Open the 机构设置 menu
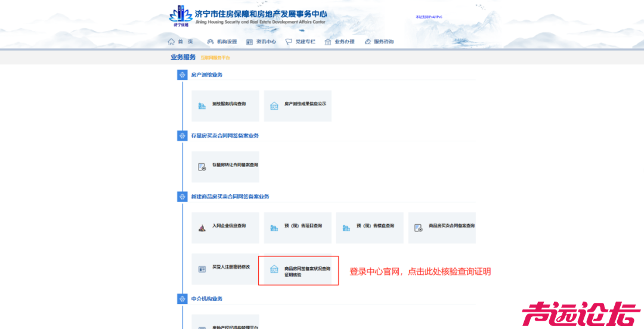The height and width of the screenshot is (329, 644). pyautogui.click(x=222, y=42)
